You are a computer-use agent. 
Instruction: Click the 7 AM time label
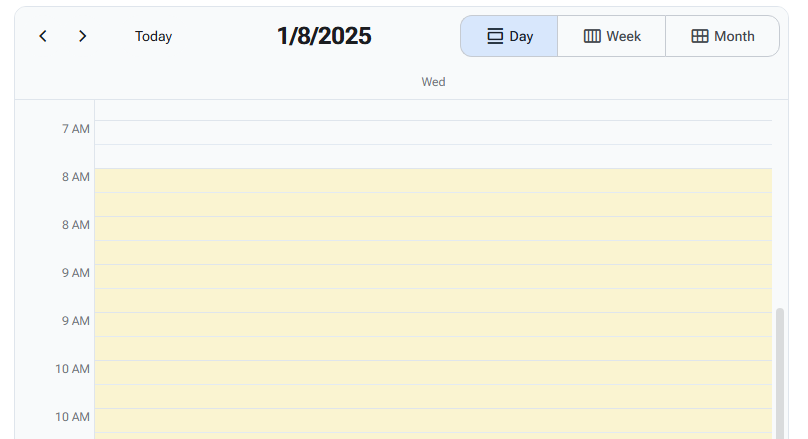75,129
